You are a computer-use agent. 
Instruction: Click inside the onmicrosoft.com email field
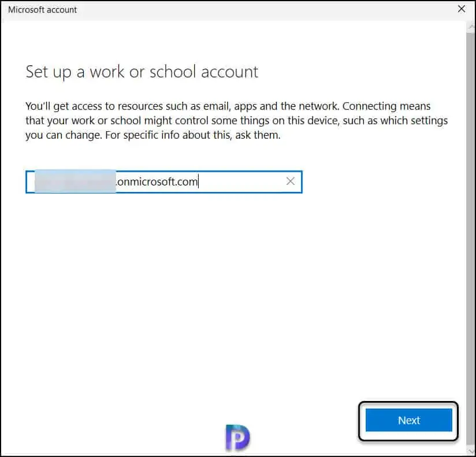tap(163, 181)
